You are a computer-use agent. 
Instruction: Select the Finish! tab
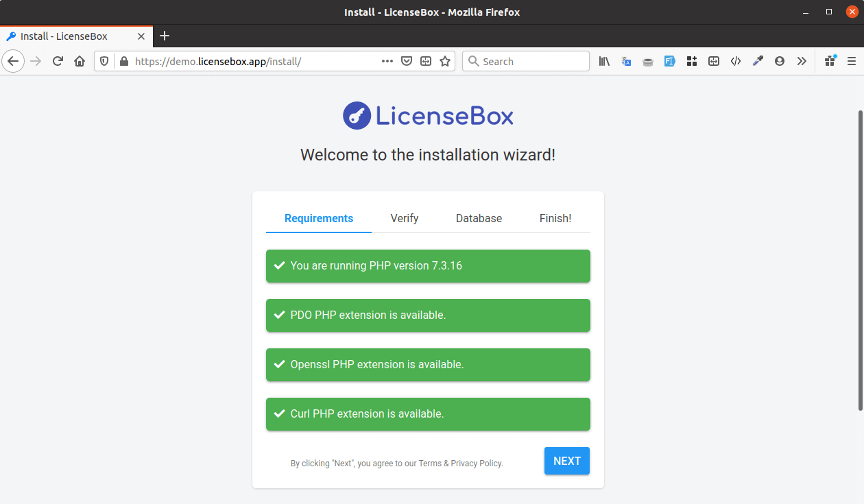(x=555, y=218)
